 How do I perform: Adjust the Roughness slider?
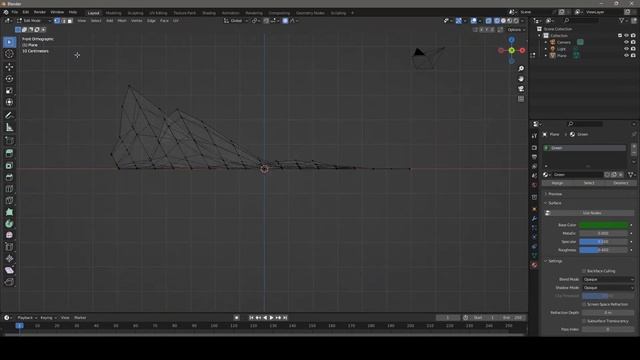(603, 250)
